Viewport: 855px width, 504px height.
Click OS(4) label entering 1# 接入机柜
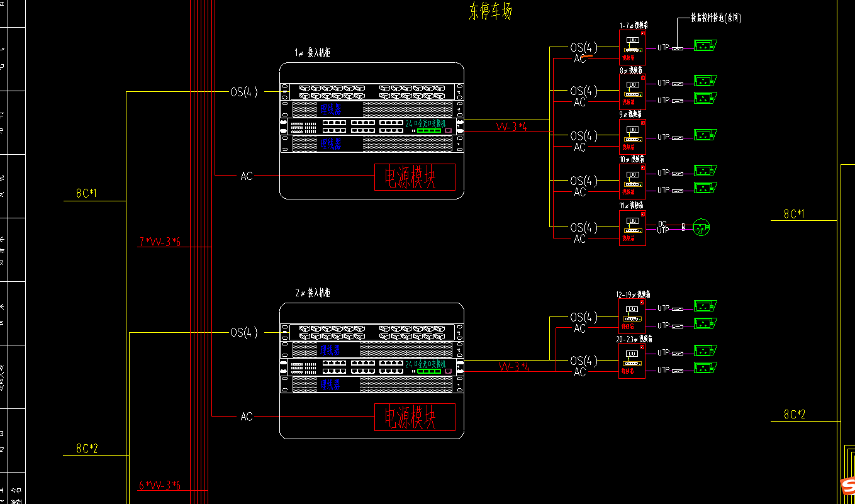click(244, 92)
